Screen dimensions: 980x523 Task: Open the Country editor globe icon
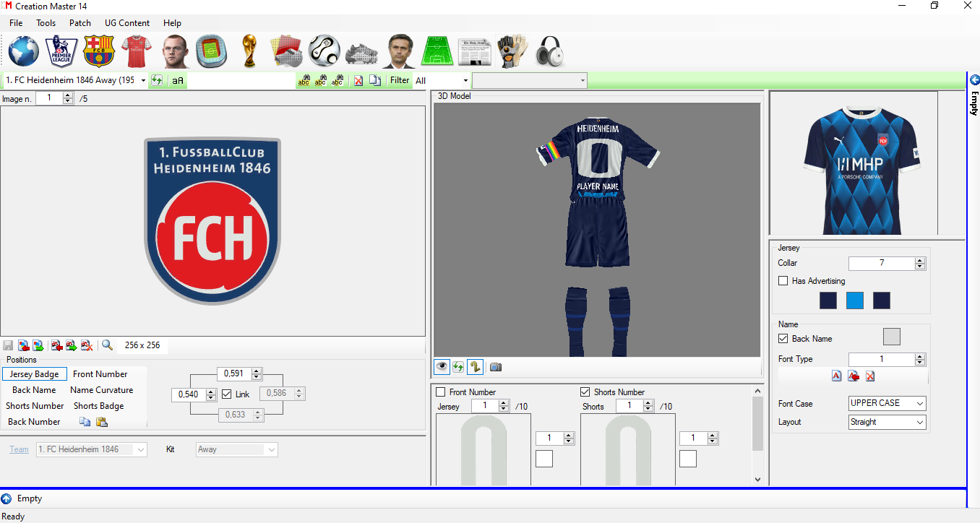(x=24, y=51)
